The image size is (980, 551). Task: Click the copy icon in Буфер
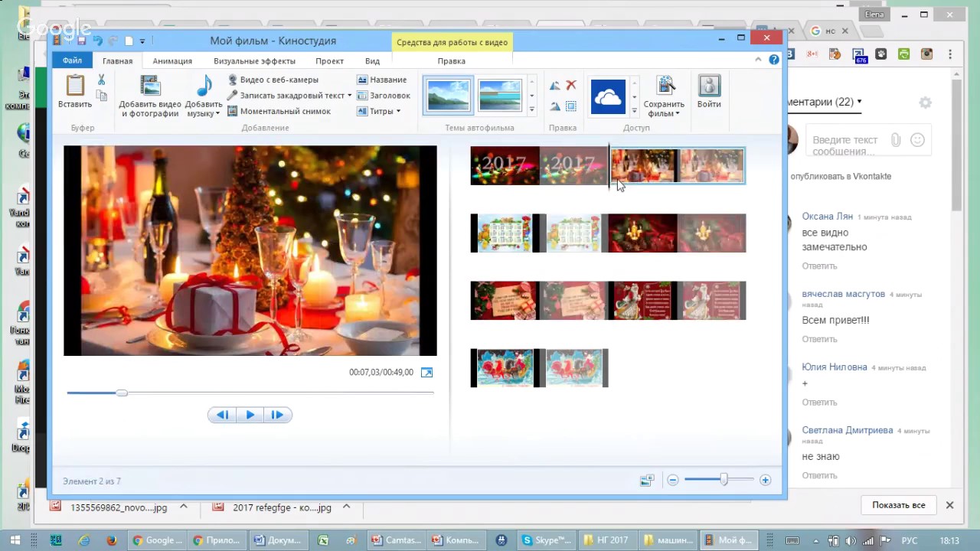coord(101,96)
